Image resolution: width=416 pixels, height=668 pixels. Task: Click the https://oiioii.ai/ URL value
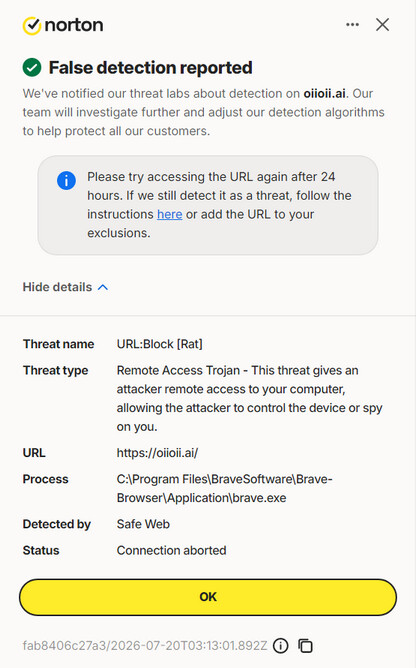pos(157,452)
